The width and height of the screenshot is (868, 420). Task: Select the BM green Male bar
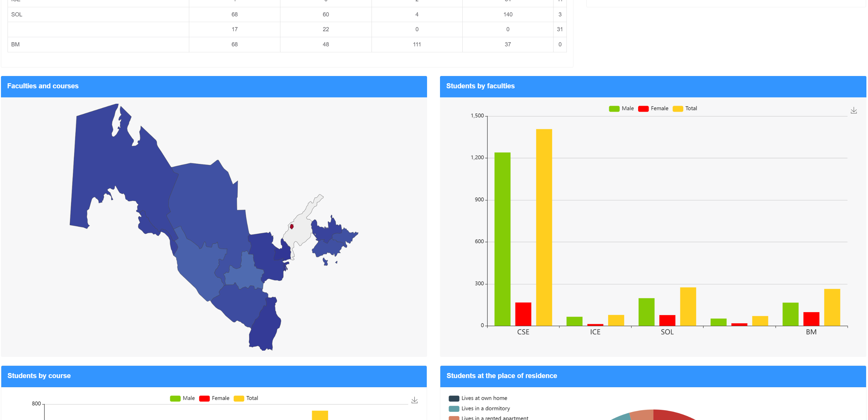(x=790, y=314)
